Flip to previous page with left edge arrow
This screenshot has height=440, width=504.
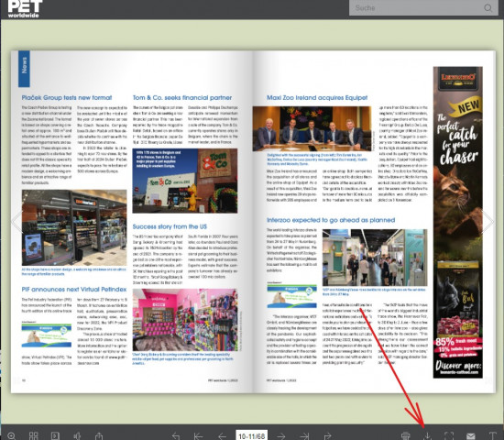click(16, 222)
